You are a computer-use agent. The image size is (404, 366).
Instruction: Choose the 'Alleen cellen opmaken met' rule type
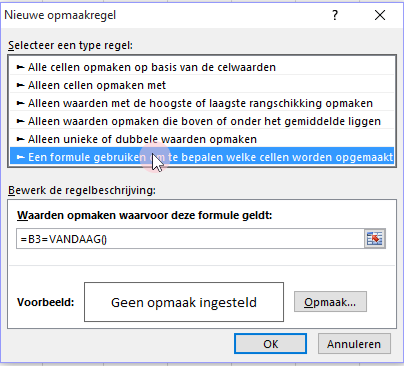tap(202, 85)
